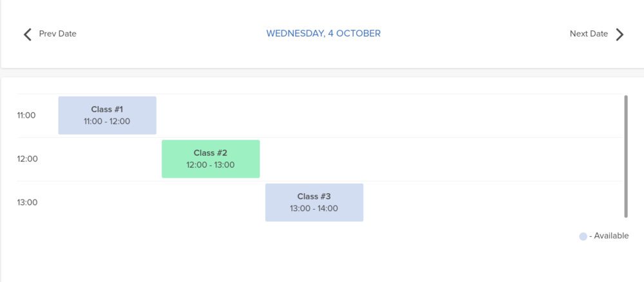Select the Class #3 schedule block
644x282 pixels.
(314, 202)
